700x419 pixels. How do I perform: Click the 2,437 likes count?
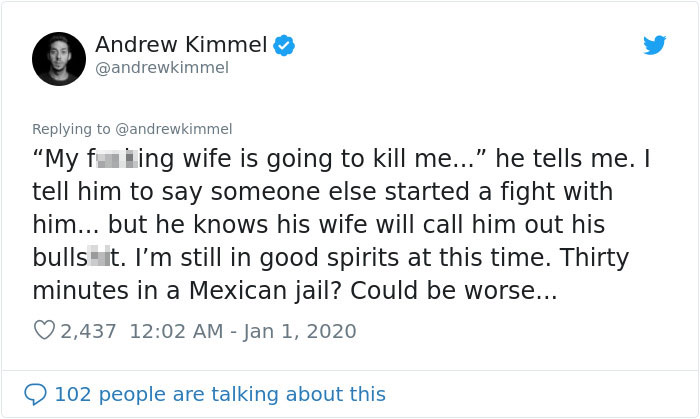tap(89, 331)
